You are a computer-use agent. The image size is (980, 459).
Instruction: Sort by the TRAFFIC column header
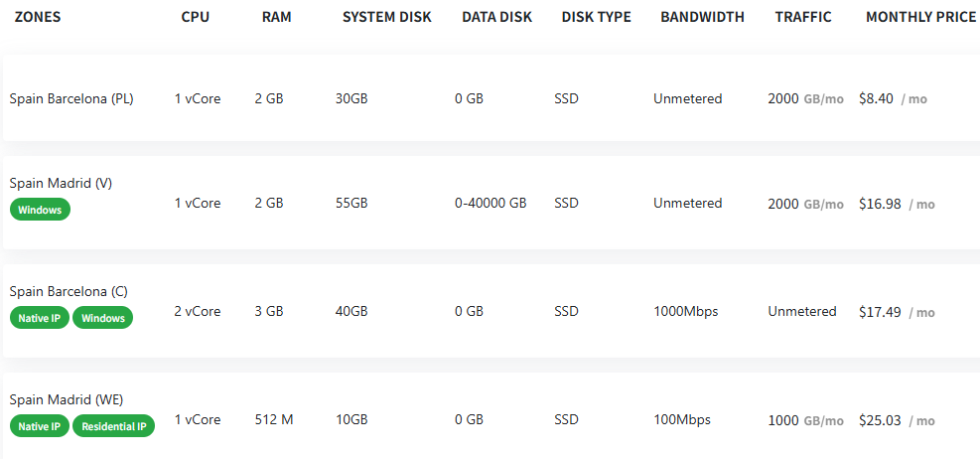pos(803,18)
